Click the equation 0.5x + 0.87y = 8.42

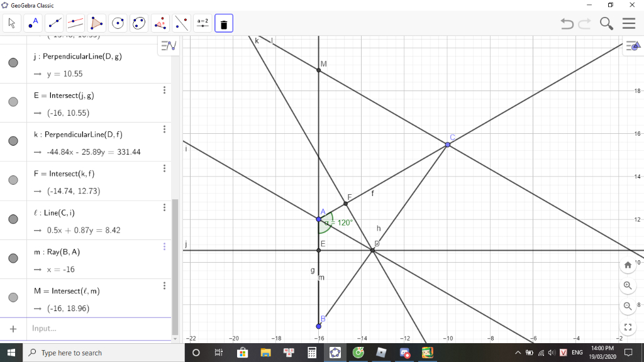[84, 230]
